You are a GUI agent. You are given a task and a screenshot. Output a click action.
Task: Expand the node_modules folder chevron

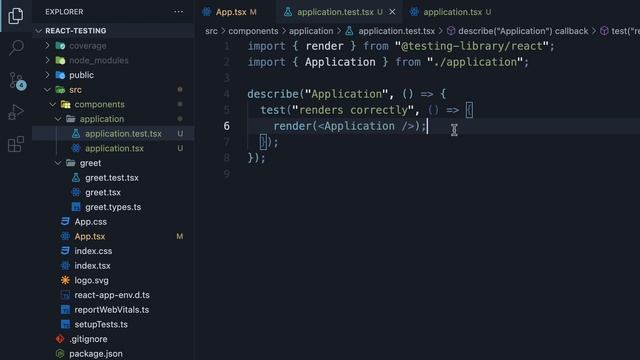[47, 60]
